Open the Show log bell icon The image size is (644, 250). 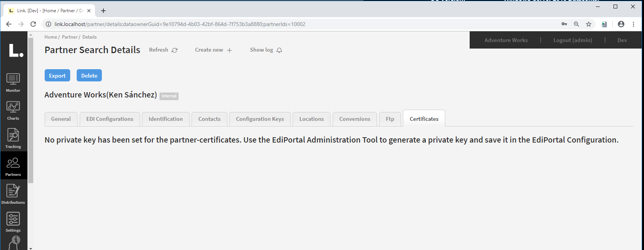pos(279,50)
